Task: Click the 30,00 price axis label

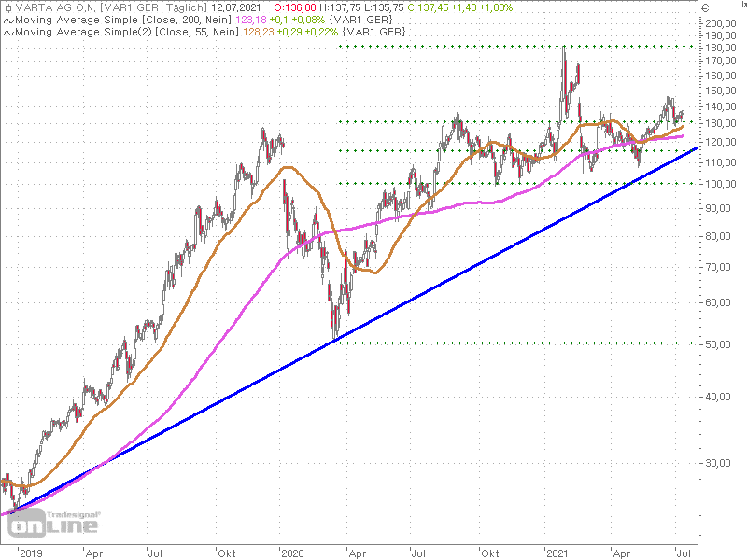Action: point(718,463)
